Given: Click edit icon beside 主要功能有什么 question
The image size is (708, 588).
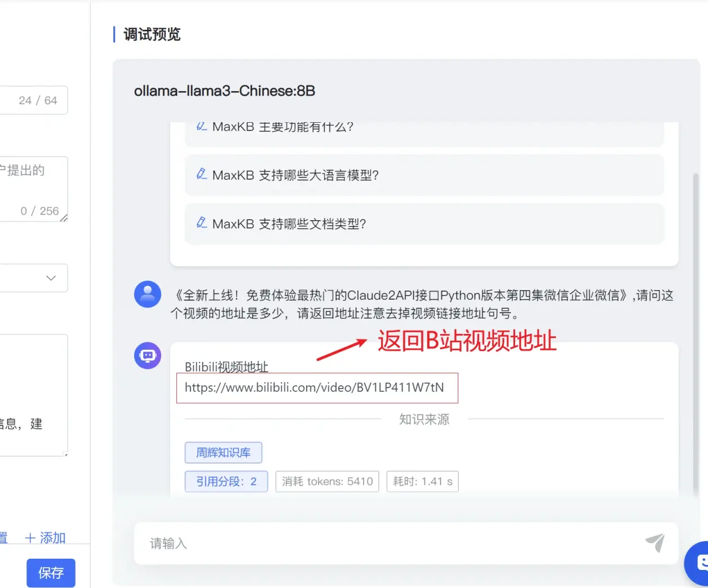Looking at the screenshot, I should coord(201,126).
